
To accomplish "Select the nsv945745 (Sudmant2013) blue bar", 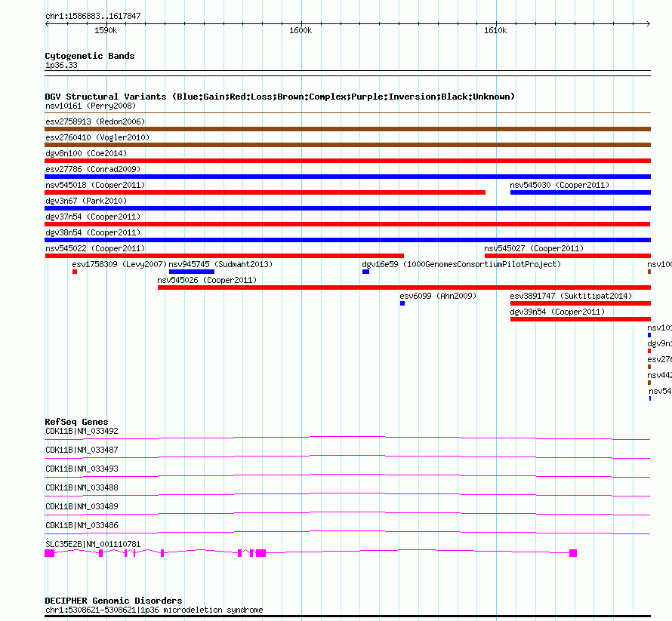I will coord(192,272).
